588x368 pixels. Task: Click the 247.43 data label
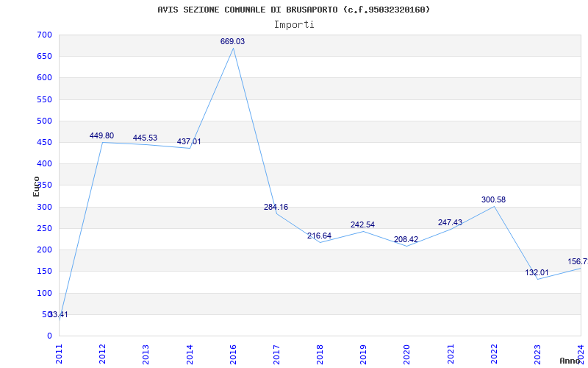[x=450, y=223]
